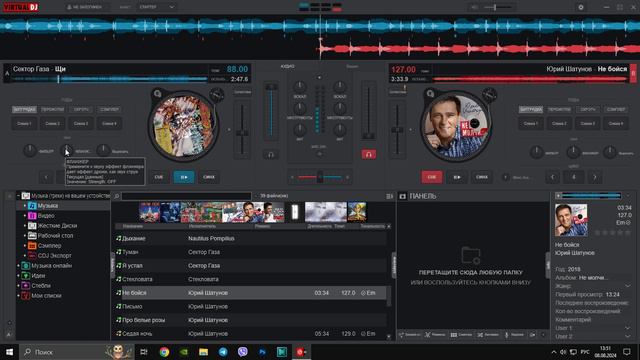The width and height of the screenshot is (640, 360).
Task: Click the crossfader handle
Action: [x=320, y=177]
